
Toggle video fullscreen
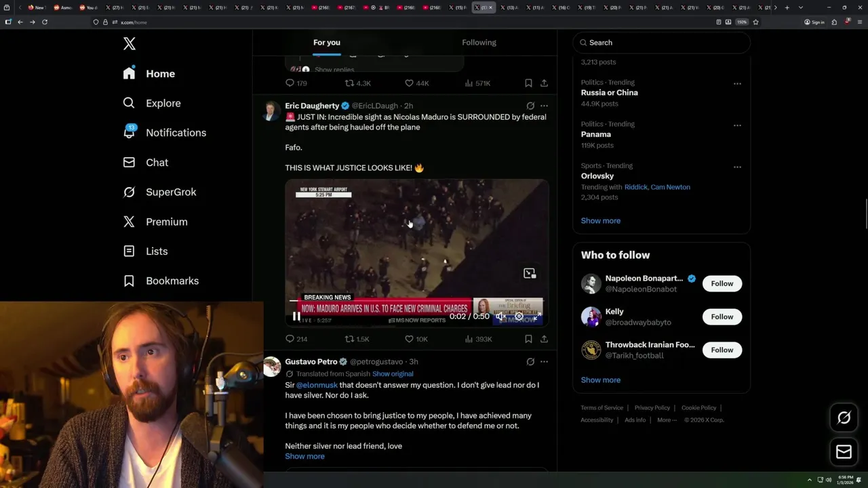[x=536, y=317]
